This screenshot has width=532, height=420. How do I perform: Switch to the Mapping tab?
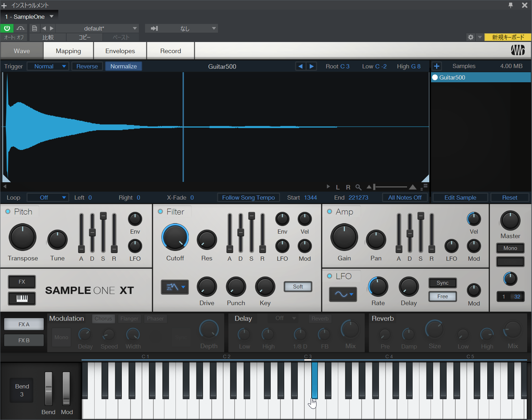tap(68, 51)
